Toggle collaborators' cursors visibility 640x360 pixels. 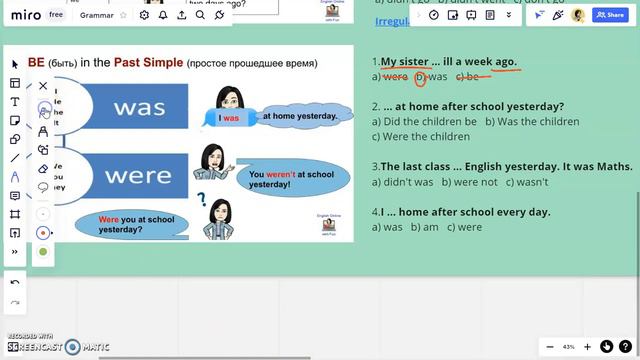[540, 15]
